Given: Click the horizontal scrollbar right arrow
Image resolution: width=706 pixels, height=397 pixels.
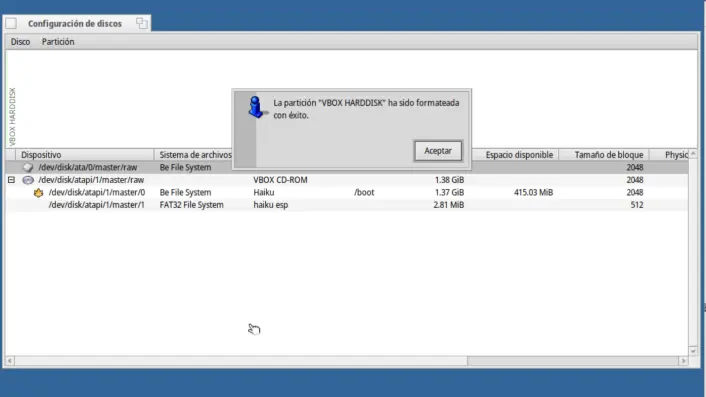Looking at the screenshot, I should pyautogui.click(x=683, y=361).
